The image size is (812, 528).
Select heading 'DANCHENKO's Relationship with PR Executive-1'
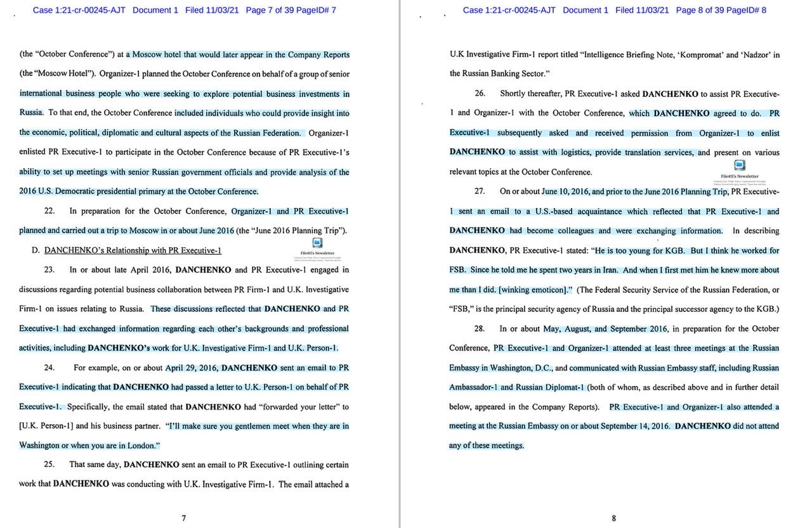[133, 250]
